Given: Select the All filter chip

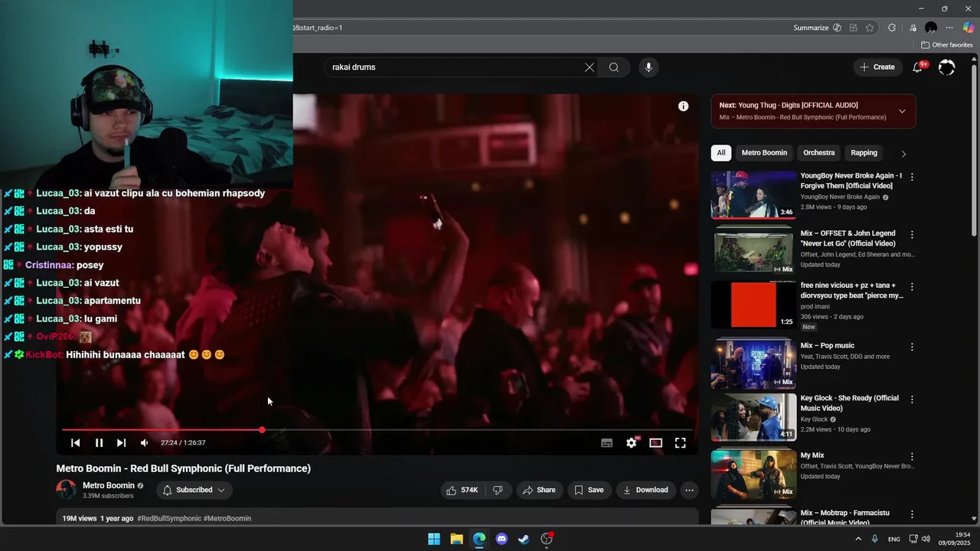Looking at the screenshot, I should [720, 152].
